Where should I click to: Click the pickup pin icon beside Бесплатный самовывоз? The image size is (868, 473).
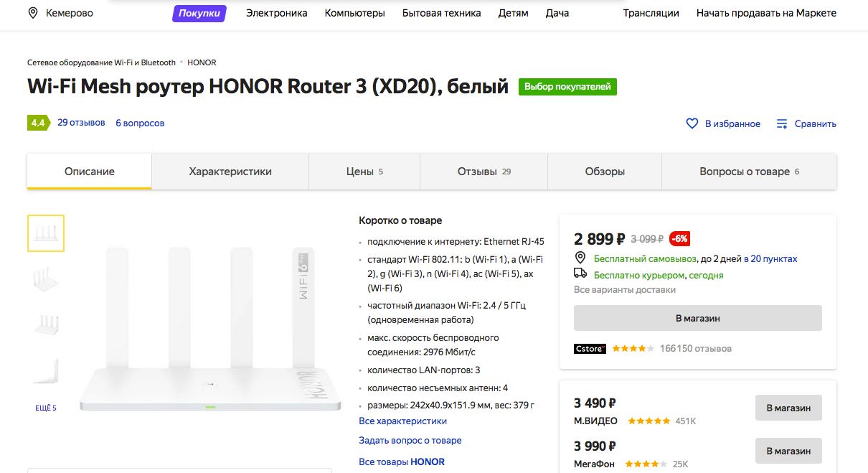(x=580, y=258)
